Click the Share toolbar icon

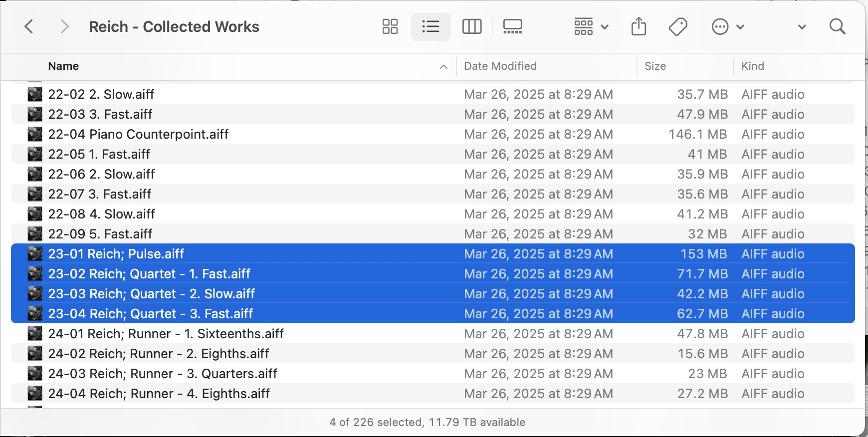point(639,26)
